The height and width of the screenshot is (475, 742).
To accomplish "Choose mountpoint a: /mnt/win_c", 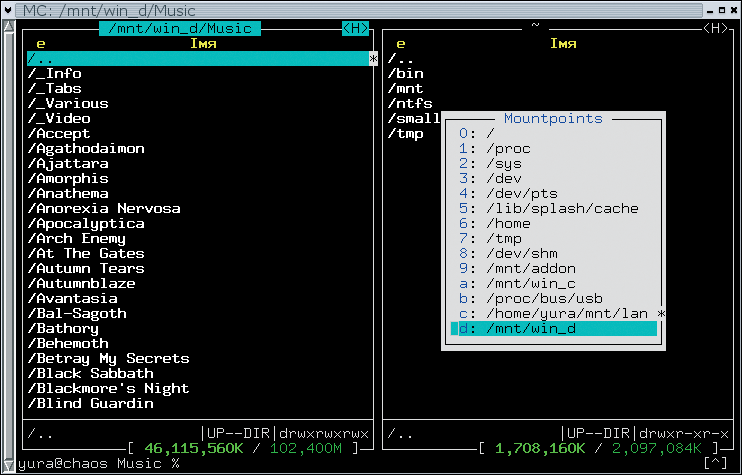I will [x=553, y=283].
